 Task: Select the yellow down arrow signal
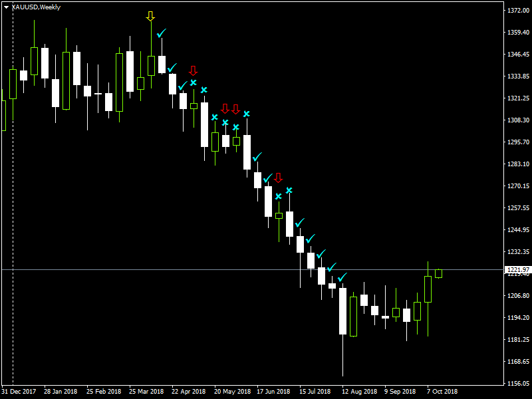[151, 16]
